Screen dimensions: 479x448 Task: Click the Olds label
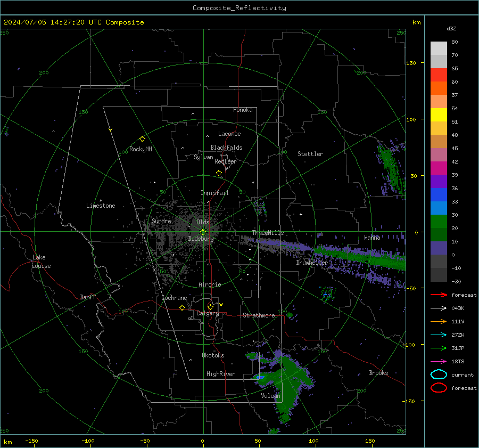pos(203,222)
